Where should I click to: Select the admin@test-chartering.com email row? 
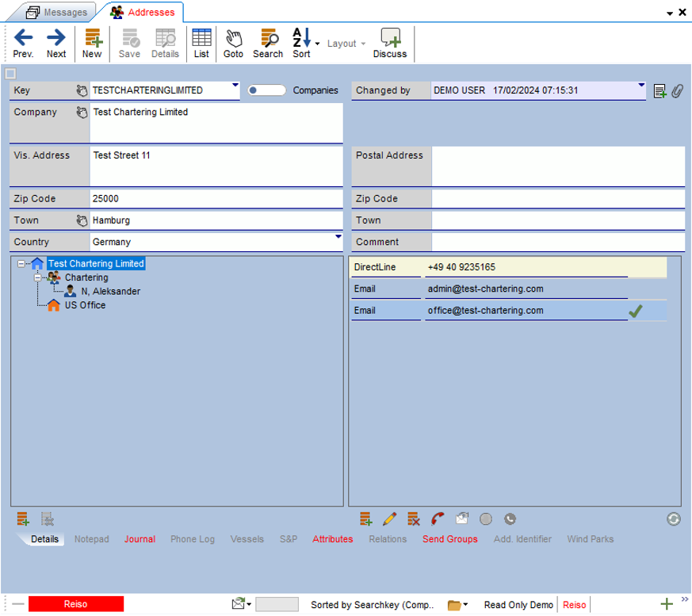pyautogui.click(x=509, y=289)
